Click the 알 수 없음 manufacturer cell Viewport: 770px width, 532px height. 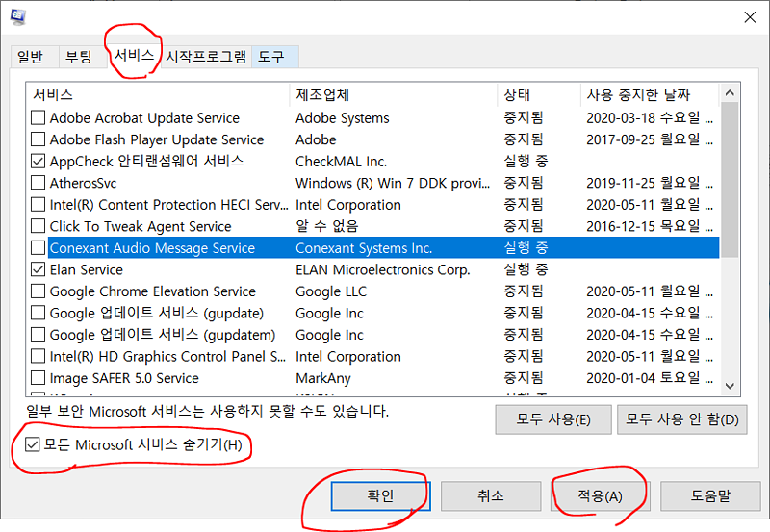point(326,226)
